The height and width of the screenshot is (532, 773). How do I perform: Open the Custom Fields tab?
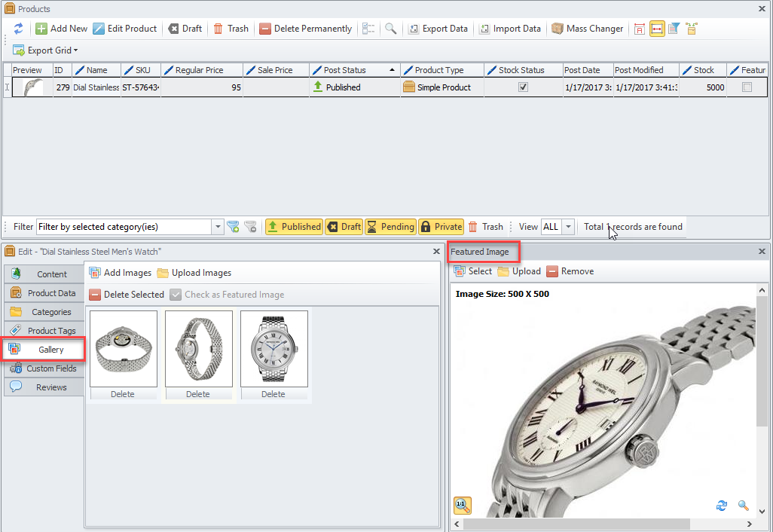pyautogui.click(x=44, y=368)
